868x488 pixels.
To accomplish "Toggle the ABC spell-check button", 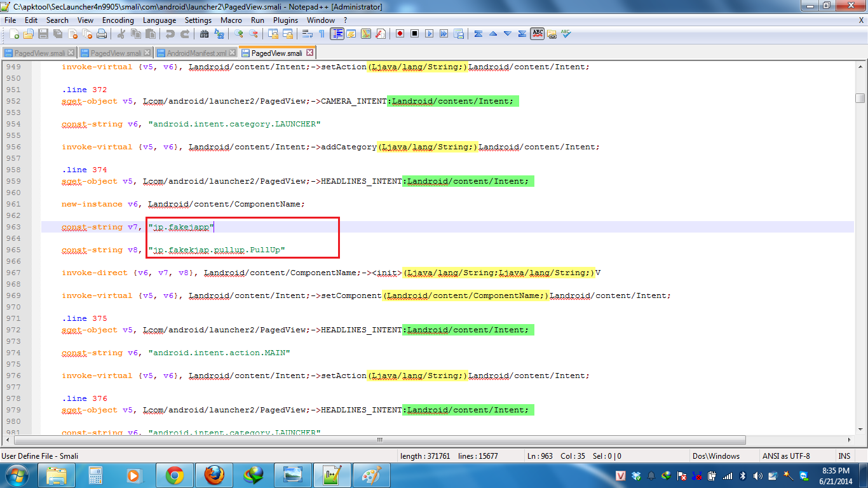I will tap(538, 34).
